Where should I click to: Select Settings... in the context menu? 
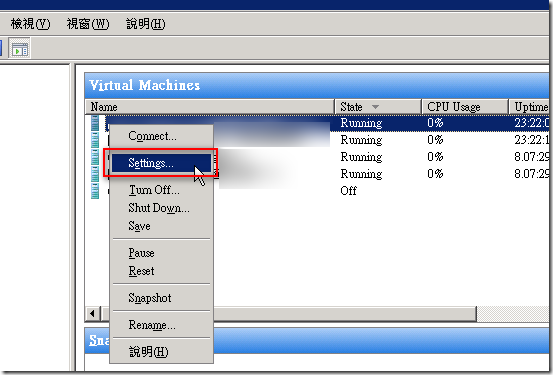[x=162, y=163]
